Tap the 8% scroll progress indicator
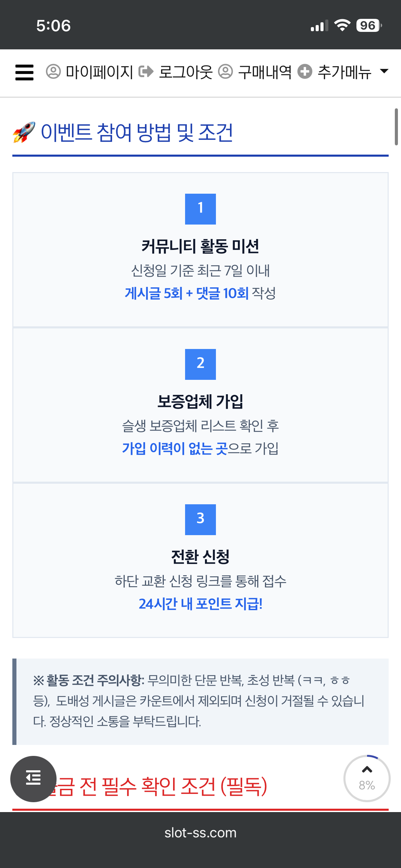401x868 pixels. [x=367, y=779]
